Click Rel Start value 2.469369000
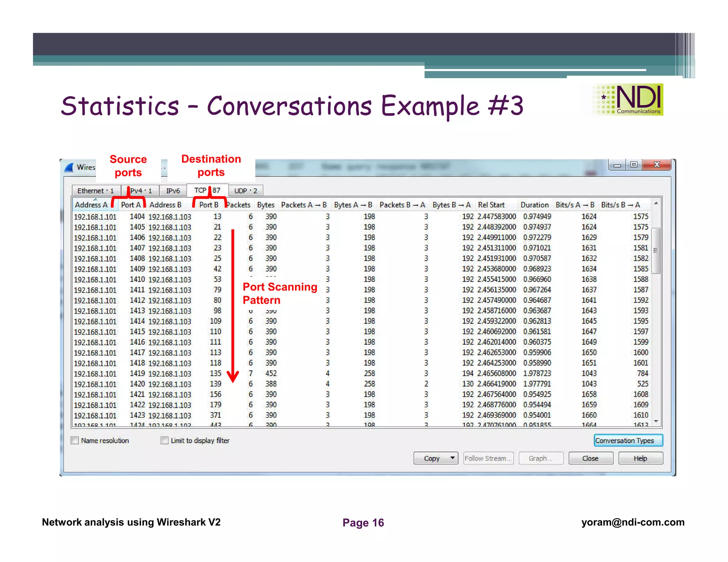 (x=497, y=415)
